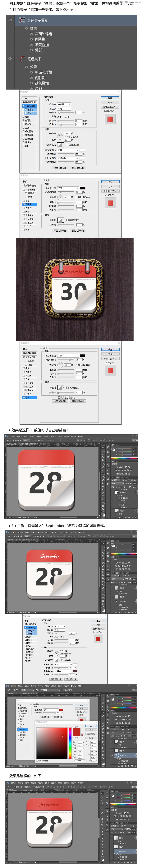Click 取消 in the 内阴影 dialog
Screen dimensions: 142x868
110,186
